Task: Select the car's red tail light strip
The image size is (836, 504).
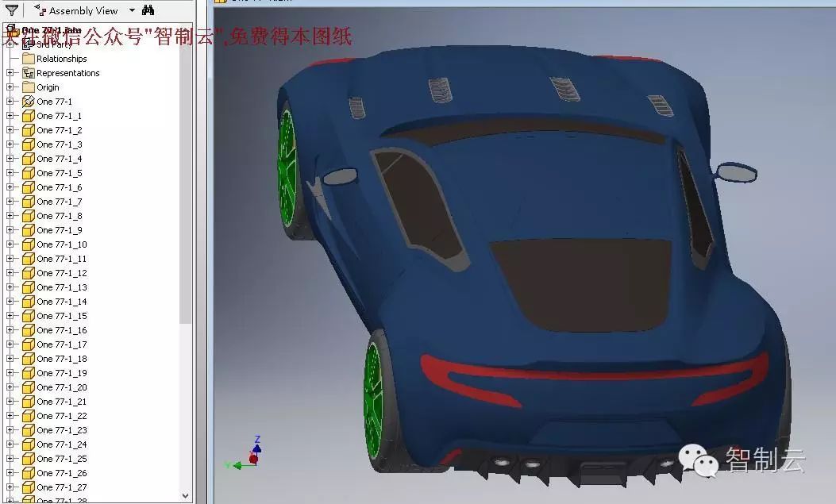Action: (x=595, y=375)
